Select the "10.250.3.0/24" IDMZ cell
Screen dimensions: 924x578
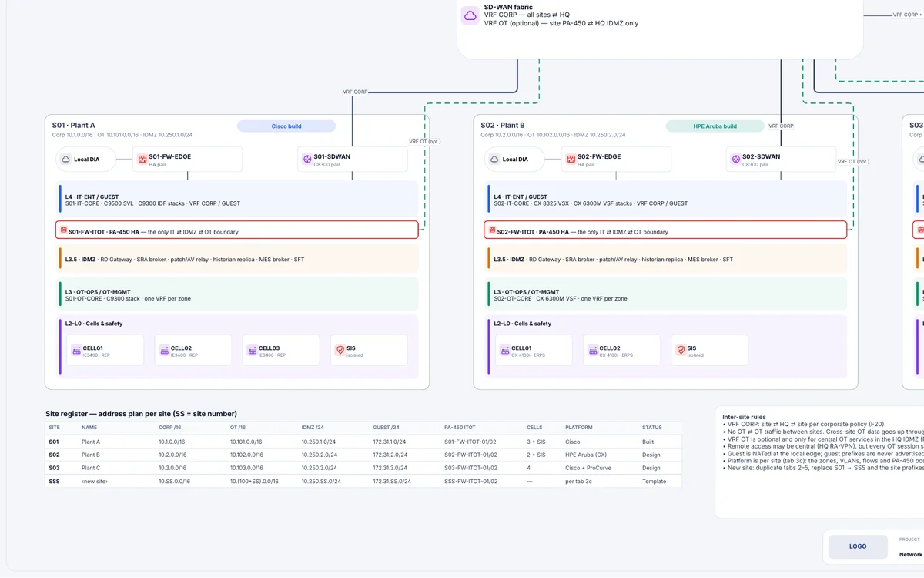pos(320,468)
